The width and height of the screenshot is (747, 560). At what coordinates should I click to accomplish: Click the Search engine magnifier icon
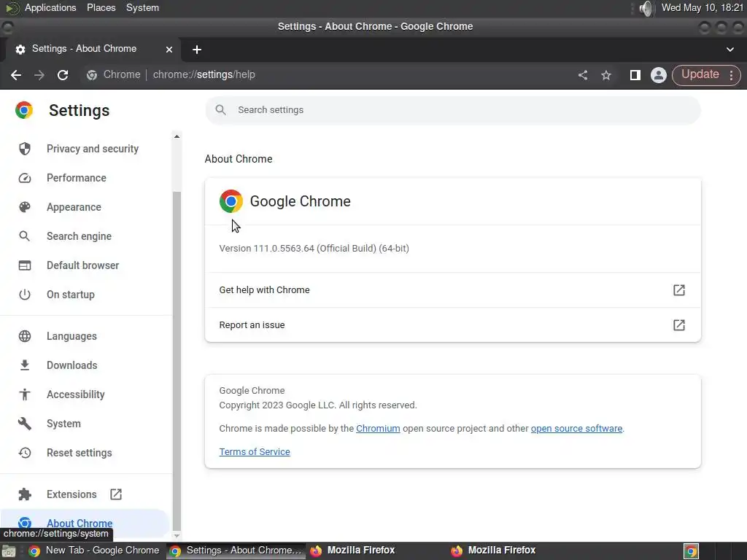click(25, 236)
